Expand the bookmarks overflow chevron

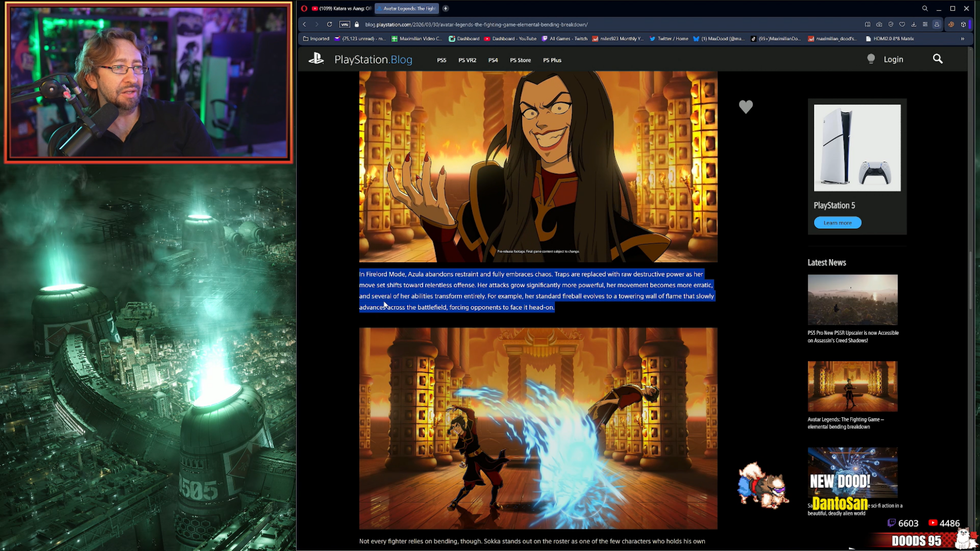pyautogui.click(x=963, y=39)
